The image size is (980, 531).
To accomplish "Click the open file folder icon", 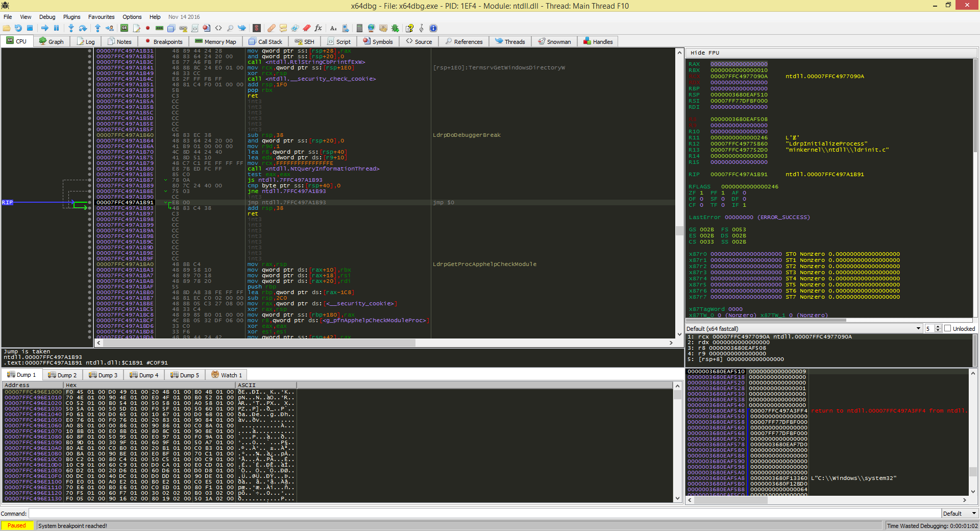I will 6,28.
